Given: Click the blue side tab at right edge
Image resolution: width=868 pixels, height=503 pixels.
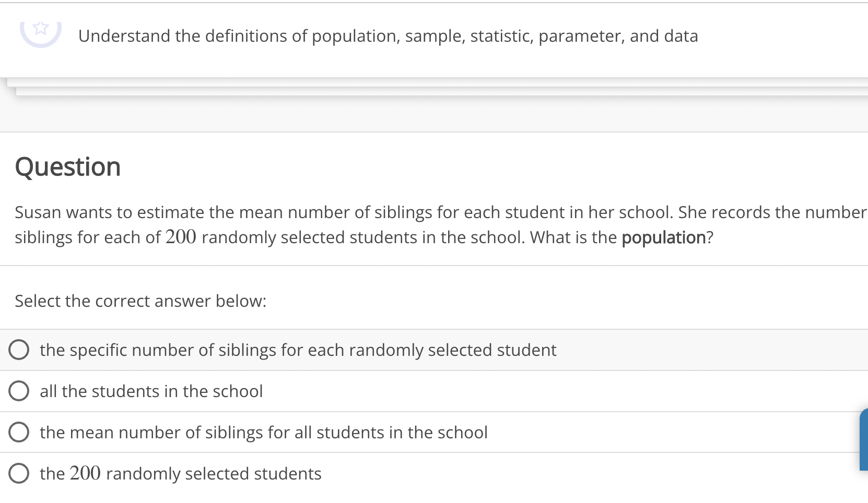Looking at the screenshot, I should click(x=864, y=439).
